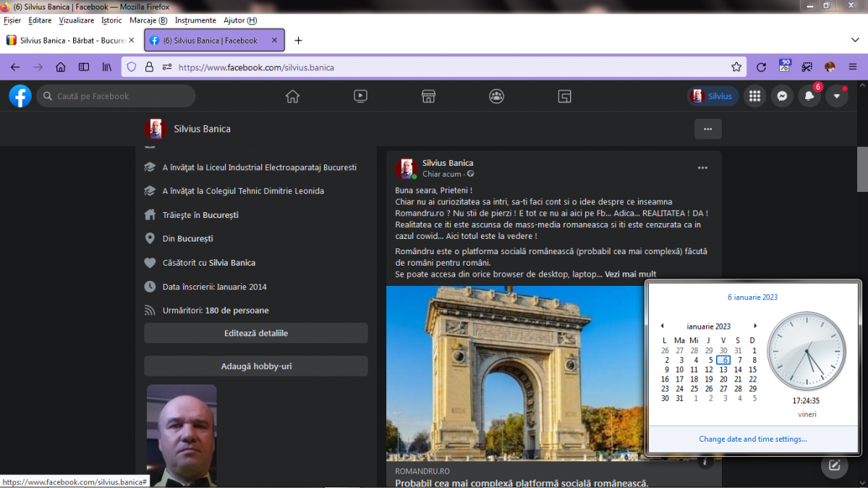
Task: Open the Messenger icon
Action: tap(782, 96)
